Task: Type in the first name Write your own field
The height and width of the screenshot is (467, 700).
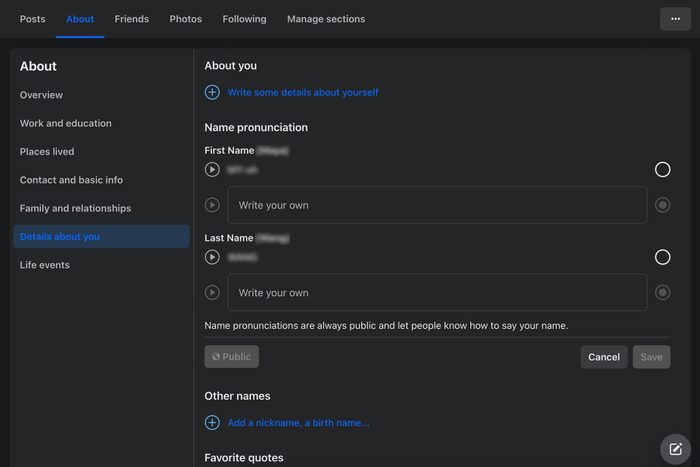Action: [x=437, y=205]
